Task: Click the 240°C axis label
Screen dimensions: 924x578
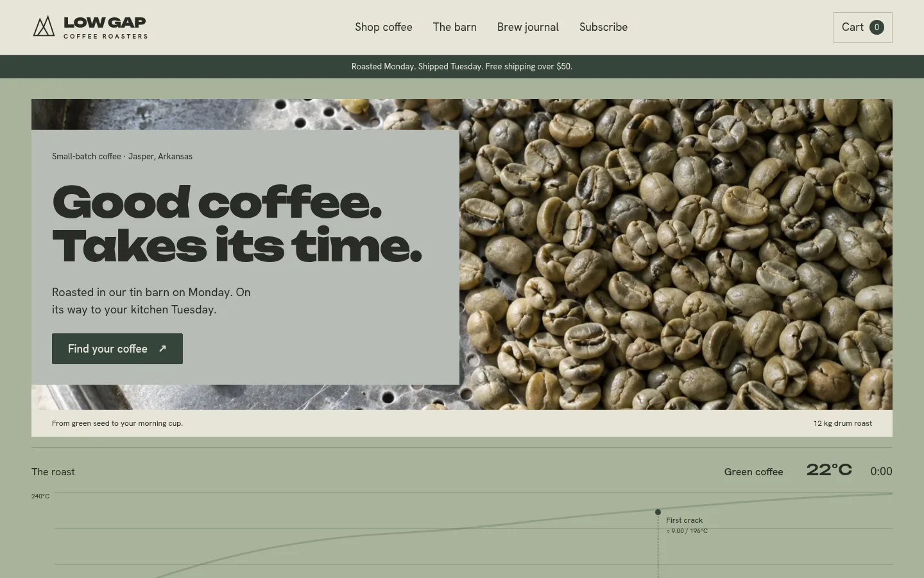Action: point(40,496)
